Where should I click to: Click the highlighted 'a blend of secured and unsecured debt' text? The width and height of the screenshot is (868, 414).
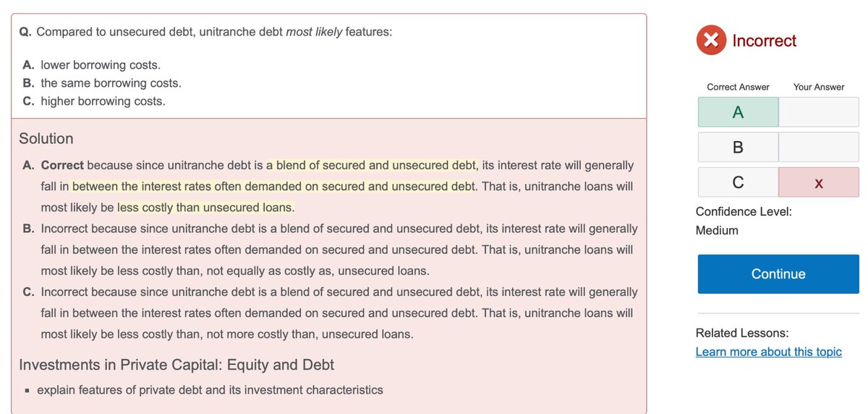(x=372, y=166)
